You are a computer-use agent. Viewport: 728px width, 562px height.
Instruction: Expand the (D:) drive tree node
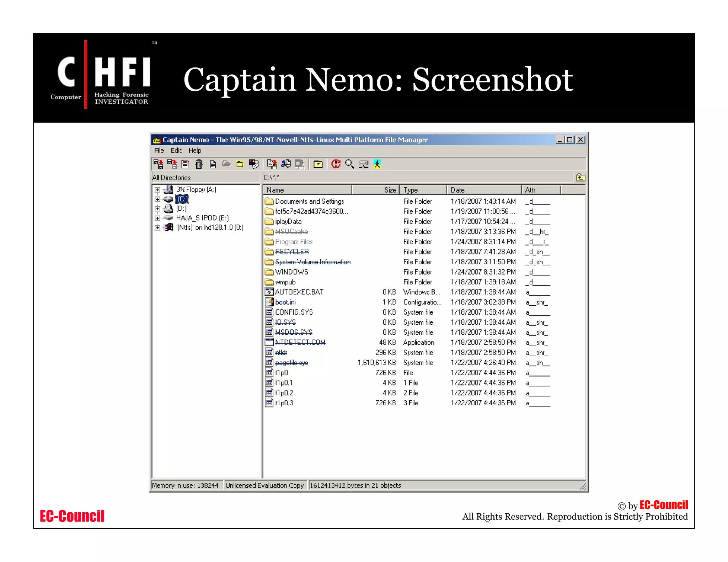coord(157,209)
